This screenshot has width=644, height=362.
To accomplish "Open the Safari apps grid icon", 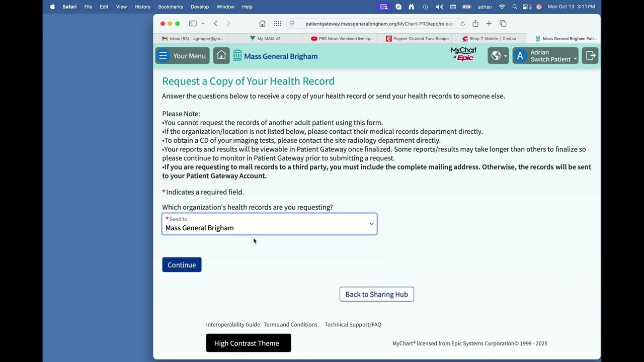I will (x=277, y=24).
